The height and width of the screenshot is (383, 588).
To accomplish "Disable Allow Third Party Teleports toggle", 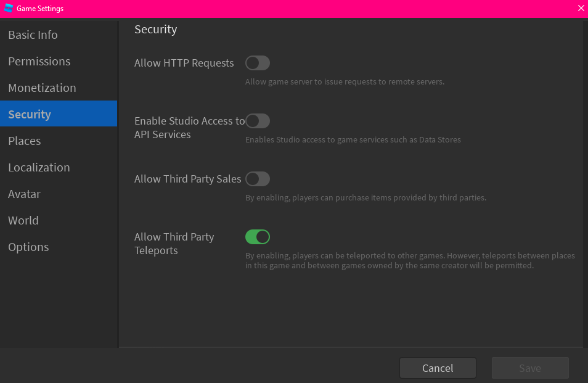I will pyautogui.click(x=258, y=237).
